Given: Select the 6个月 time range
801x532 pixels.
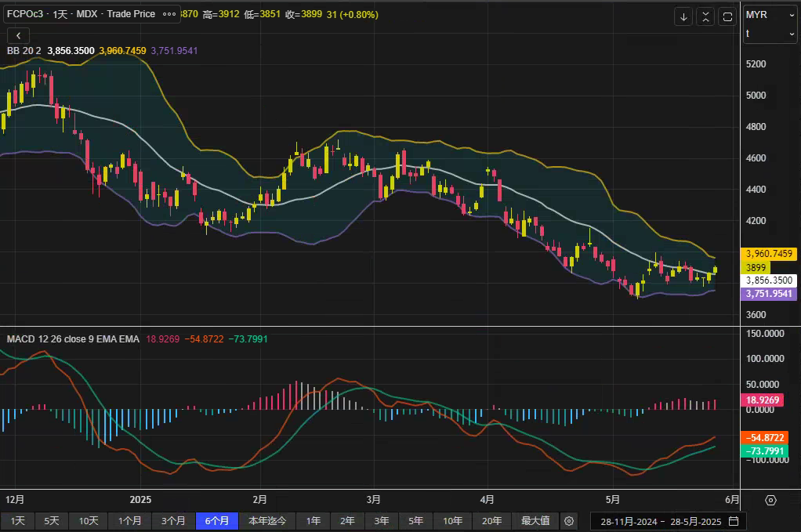Looking at the screenshot, I should pos(217,521).
